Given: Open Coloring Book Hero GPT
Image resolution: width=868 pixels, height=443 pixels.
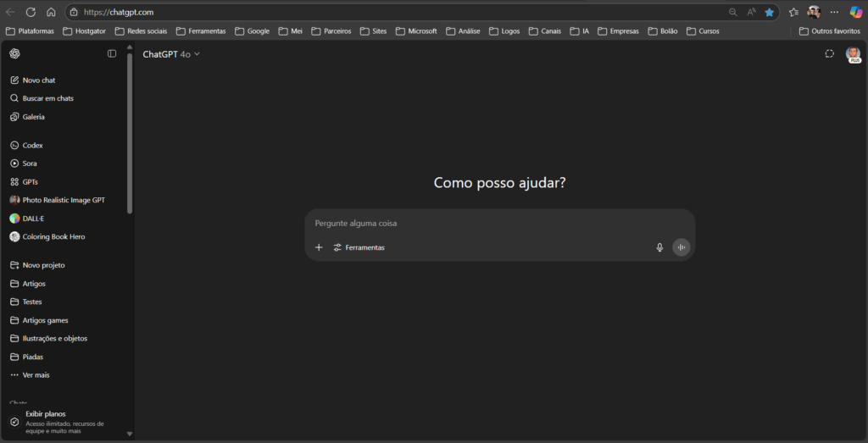Looking at the screenshot, I should (47, 236).
